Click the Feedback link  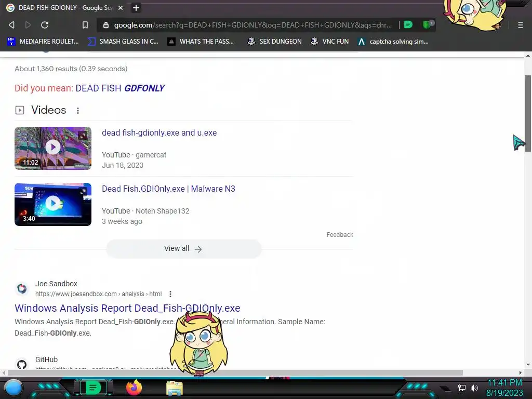[340, 235]
